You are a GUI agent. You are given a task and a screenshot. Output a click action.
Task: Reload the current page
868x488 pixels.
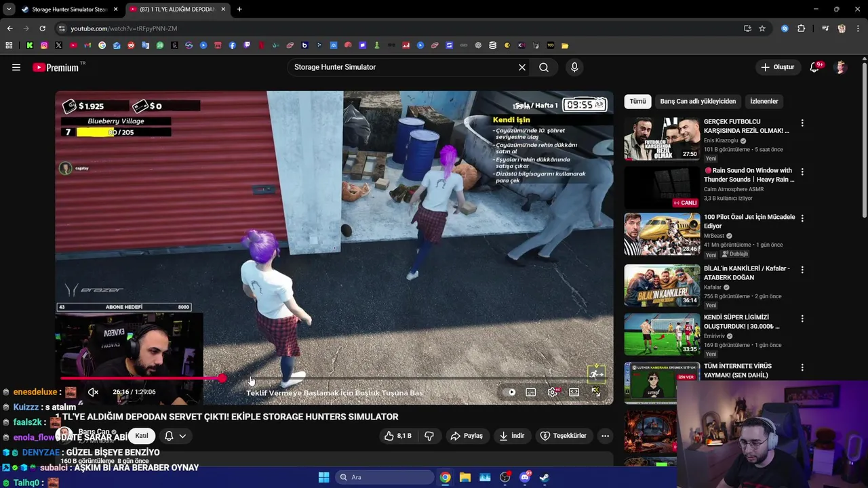pos(42,28)
